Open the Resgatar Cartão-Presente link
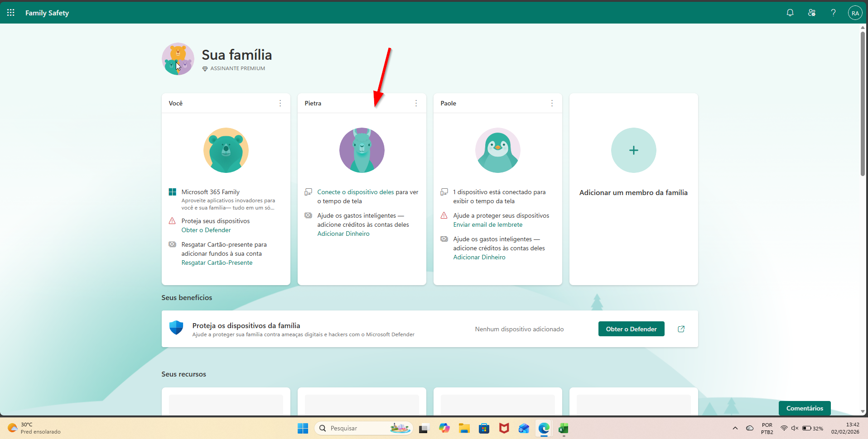Screen dimensions: 868x439 click(217, 262)
